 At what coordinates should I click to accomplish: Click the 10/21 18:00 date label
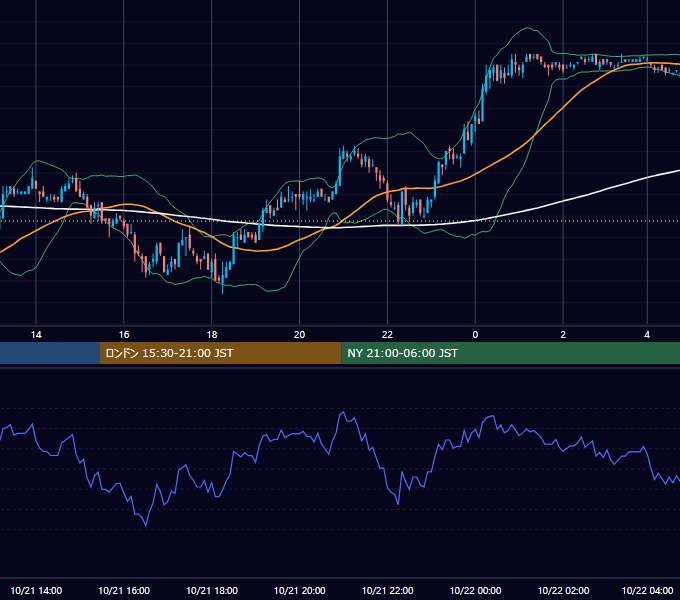click(212, 590)
